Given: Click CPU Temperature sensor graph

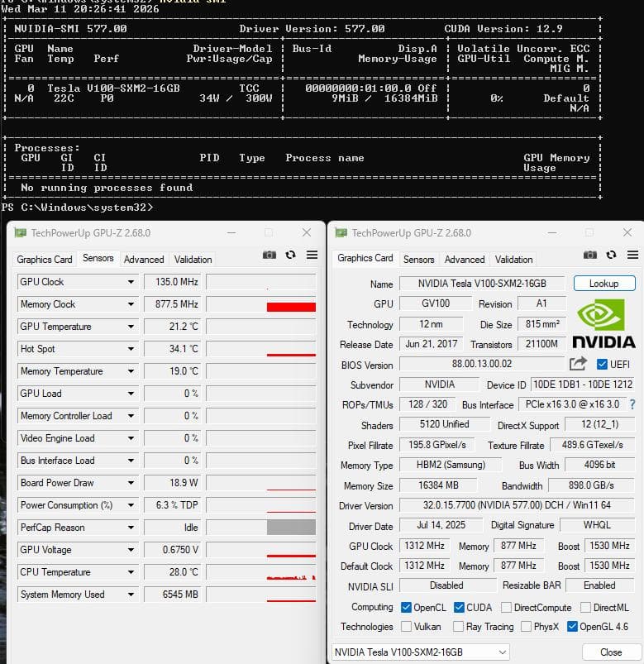Looking at the screenshot, I should click(260, 572).
